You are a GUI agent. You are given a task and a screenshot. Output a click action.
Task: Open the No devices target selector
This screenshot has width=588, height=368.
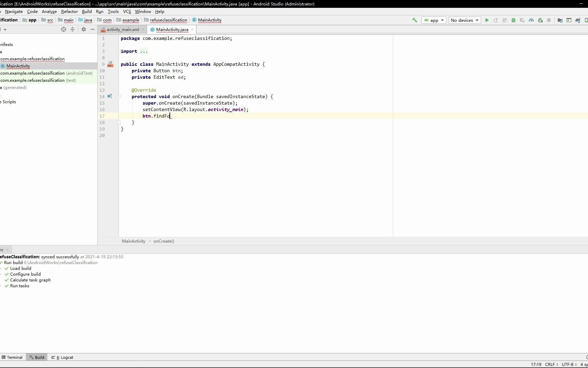(464, 20)
